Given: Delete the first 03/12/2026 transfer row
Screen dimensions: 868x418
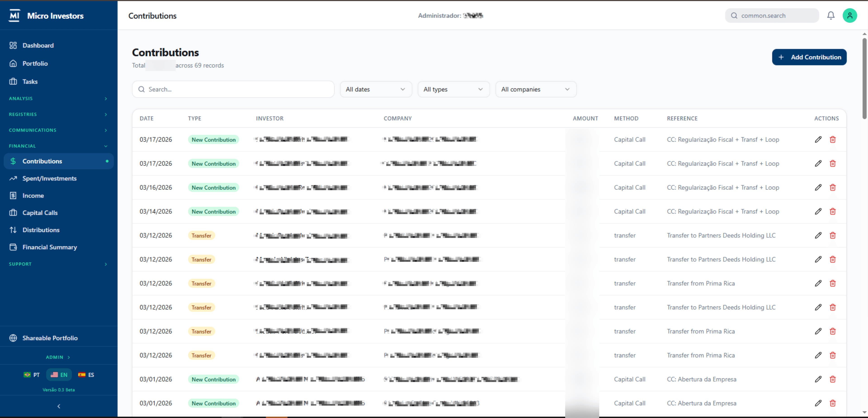Looking at the screenshot, I should point(832,235).
